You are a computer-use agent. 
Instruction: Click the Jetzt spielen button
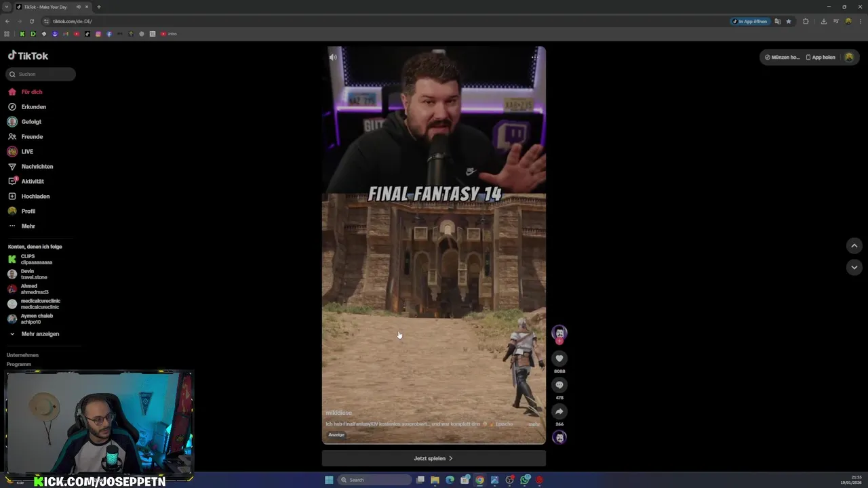tap(433, 458)
